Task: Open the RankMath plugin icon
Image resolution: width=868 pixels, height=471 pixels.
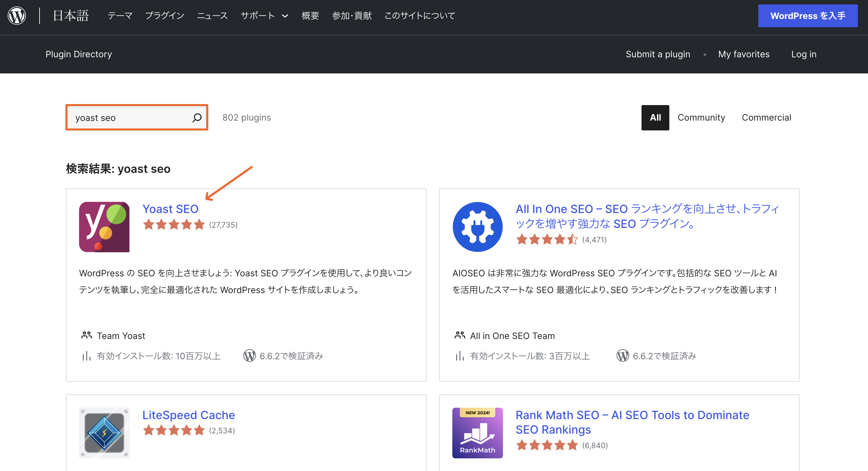Action: pos(477,433)
